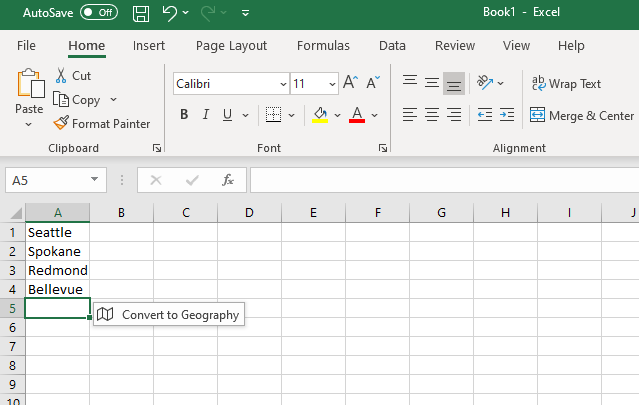Viewport: 639px width, 405px height.
Task: Open the Insert ribbon tab
Action: point(149,46)
